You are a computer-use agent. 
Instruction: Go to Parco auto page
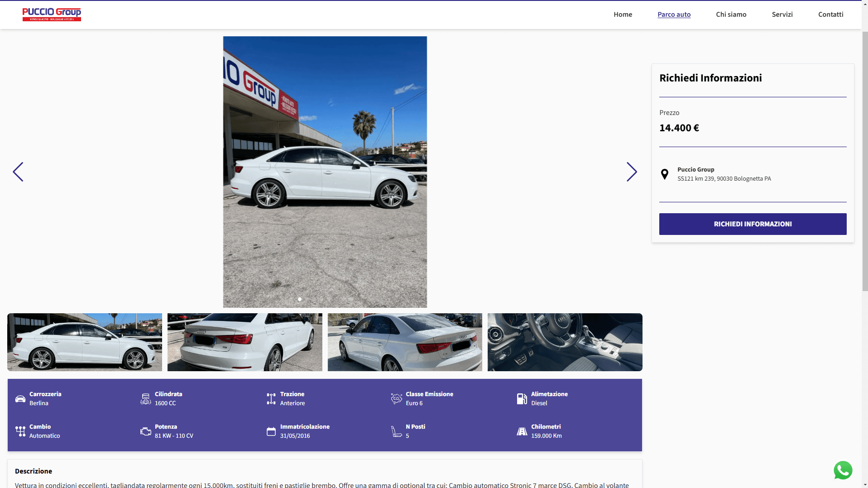[674, 14]
